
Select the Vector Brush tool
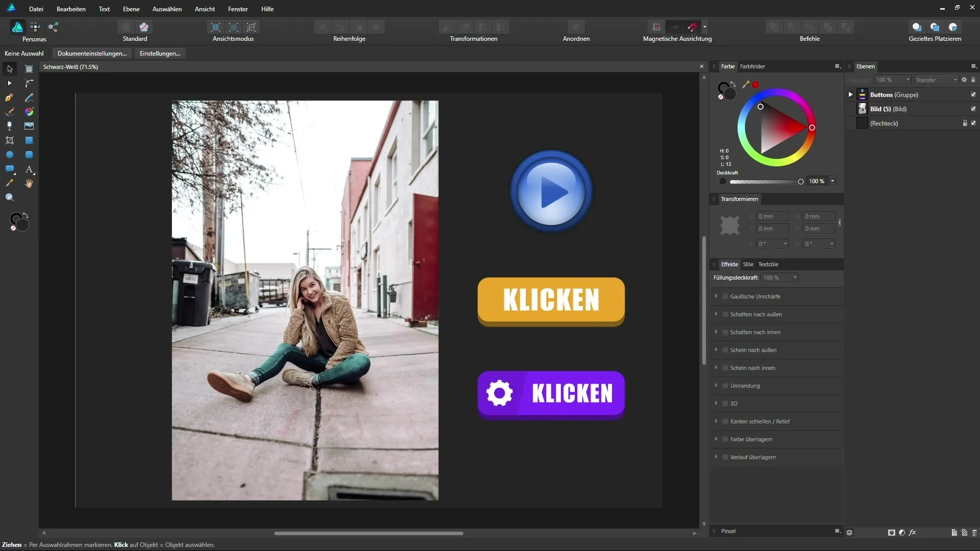tap(10, 112)
